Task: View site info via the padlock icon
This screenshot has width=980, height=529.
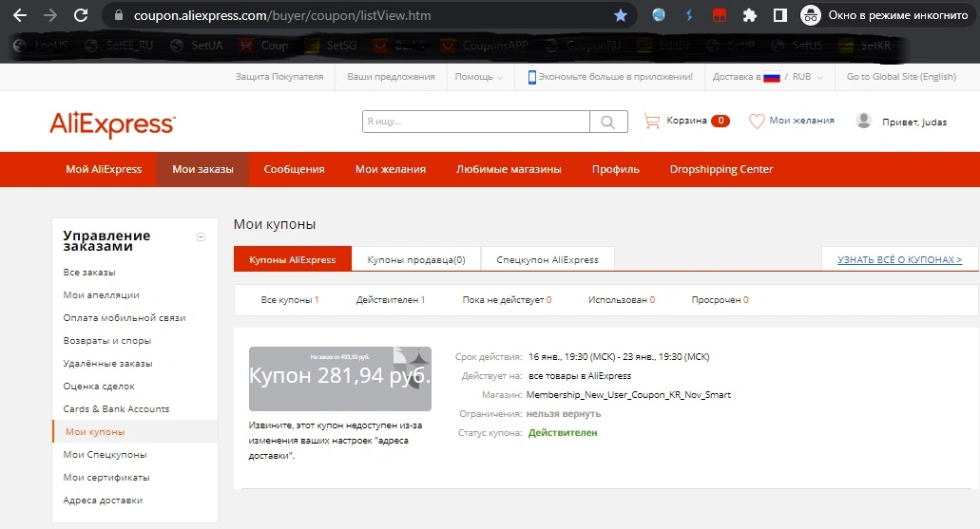Action: click(x=119, y=15)
